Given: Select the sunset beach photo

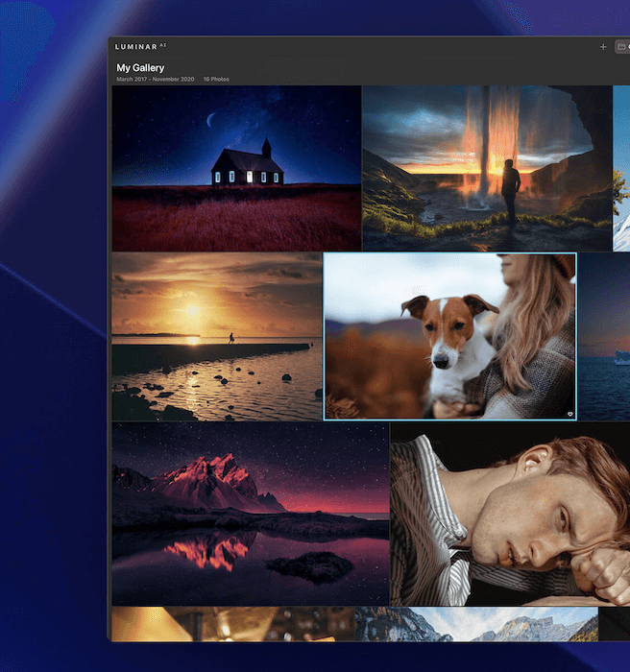Looking at the screenshot, I should click(x=216, y=336).
